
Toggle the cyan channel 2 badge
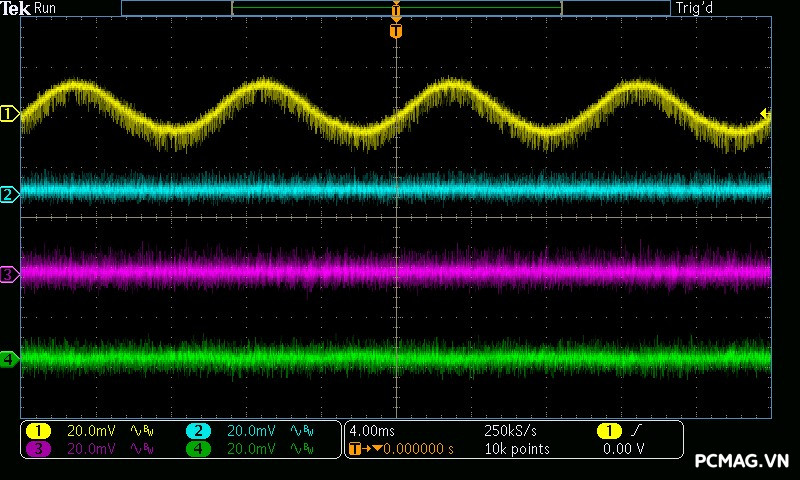(197, 431)
